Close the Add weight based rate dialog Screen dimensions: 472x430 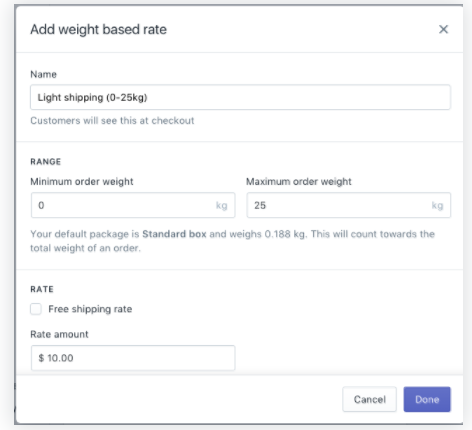click(x=443, y=29)
